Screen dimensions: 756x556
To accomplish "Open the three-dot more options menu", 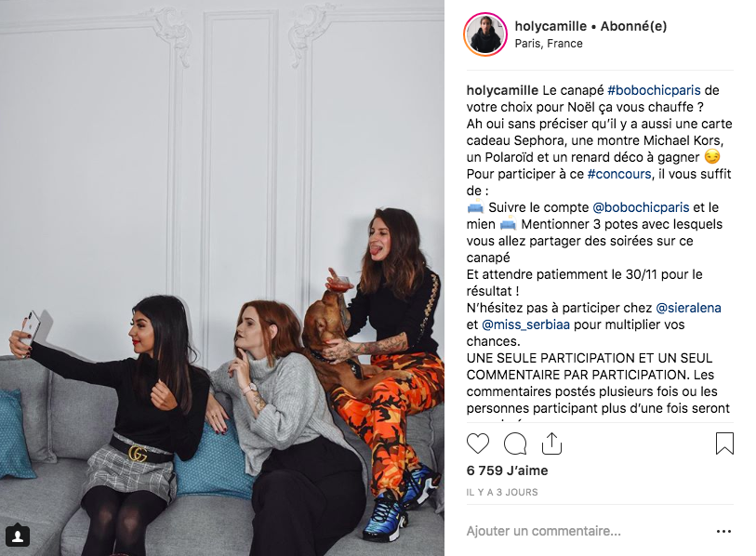I will tap(723, 532).
